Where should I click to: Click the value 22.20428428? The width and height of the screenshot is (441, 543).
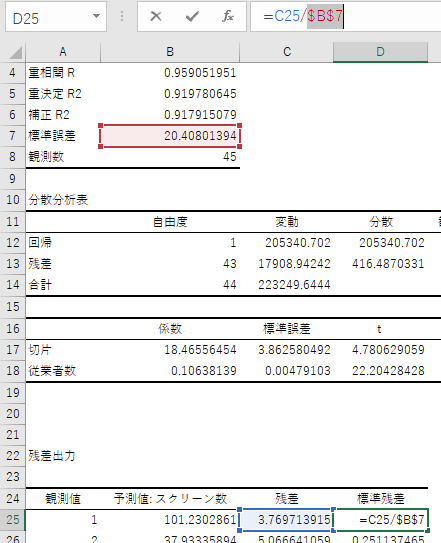tap(388, 371)
